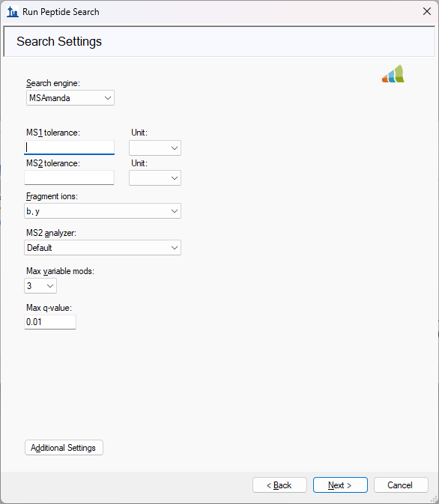Open Additional Settings
The image size is (439, 504).
coord(64,447)
